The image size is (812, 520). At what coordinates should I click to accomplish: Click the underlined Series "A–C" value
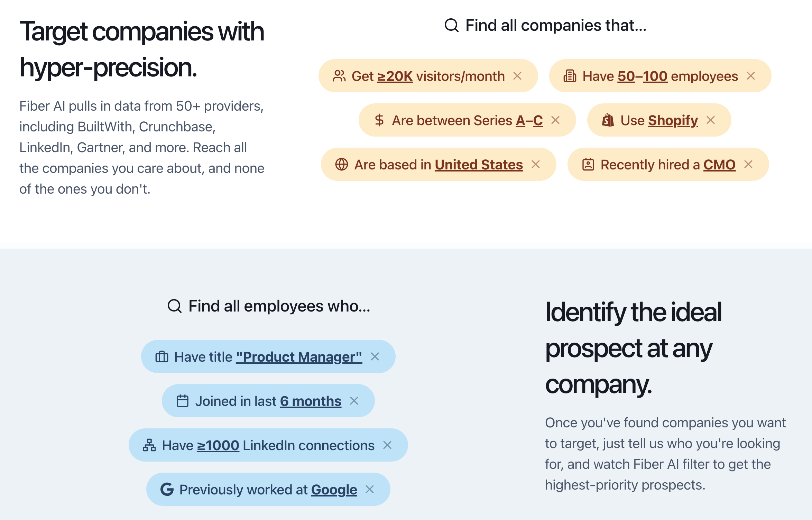pyautogui.click(x=529, y=121)
